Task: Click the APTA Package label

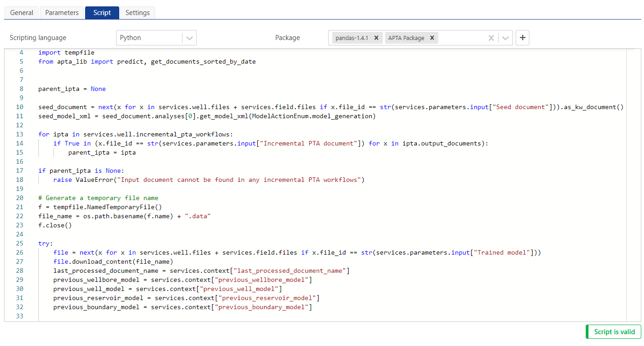Action: click(x=406, y=38)
